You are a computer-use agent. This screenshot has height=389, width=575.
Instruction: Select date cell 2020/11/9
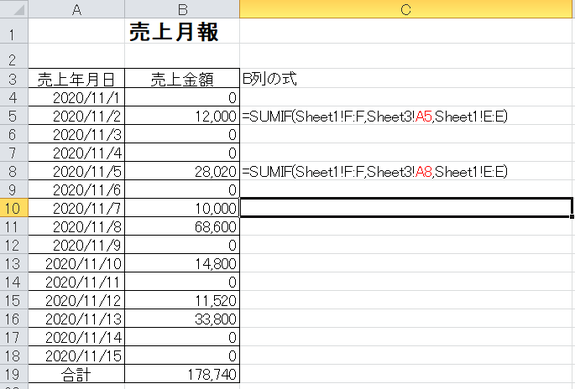[x=77, y=245]
